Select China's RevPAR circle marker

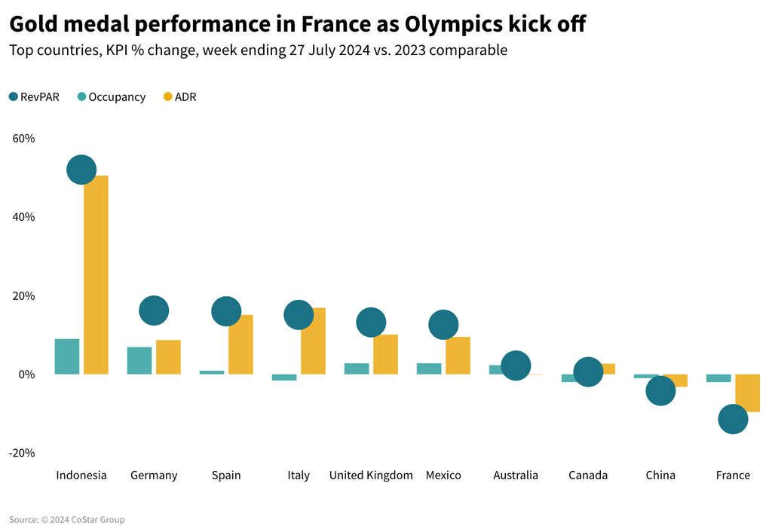(x=660, y=390)
